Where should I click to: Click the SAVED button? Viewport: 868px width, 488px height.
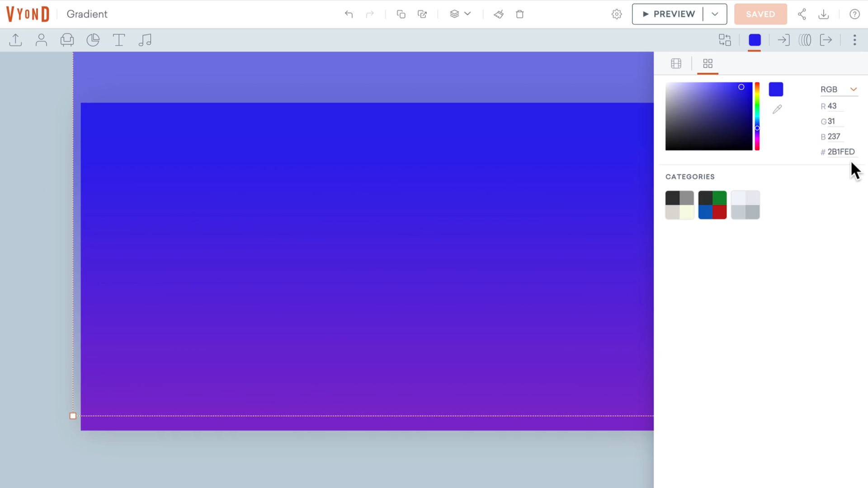(760, 14)
